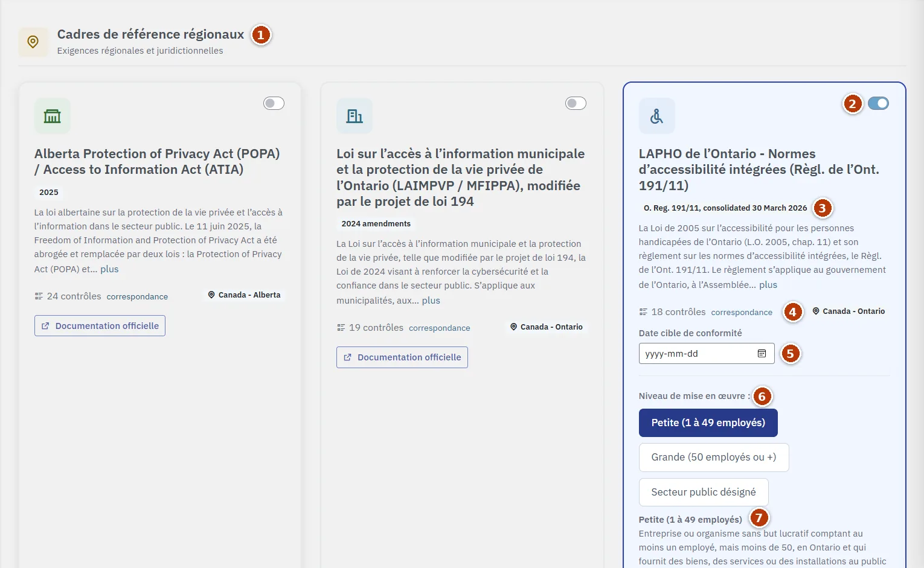924x568 pixels.
Task: Expand LAIMPVP description with plus link
Action: [x=431, y=301]
